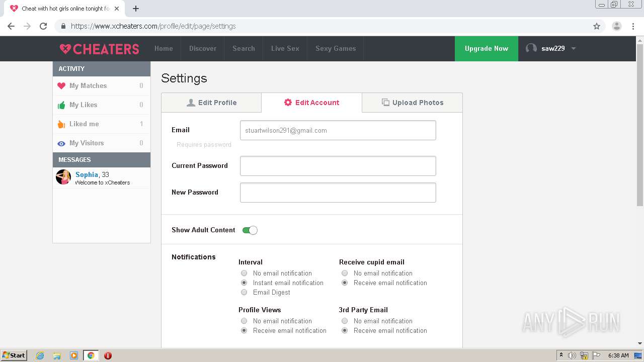The width and height of the screenshot is (644, 362).
Task: Click the Liked me hand icon
Action: coord(61,124)
